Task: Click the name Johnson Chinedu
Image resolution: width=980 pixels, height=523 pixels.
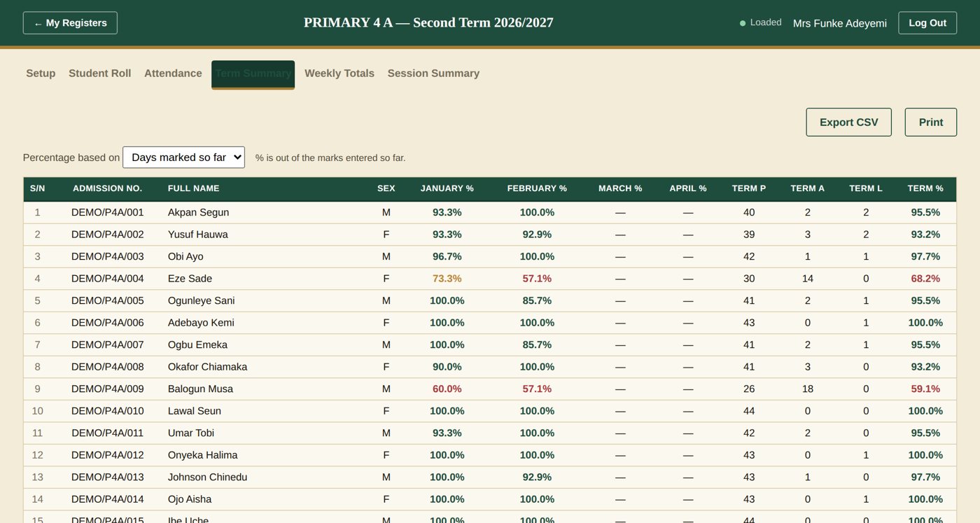Action: (207, 477)
